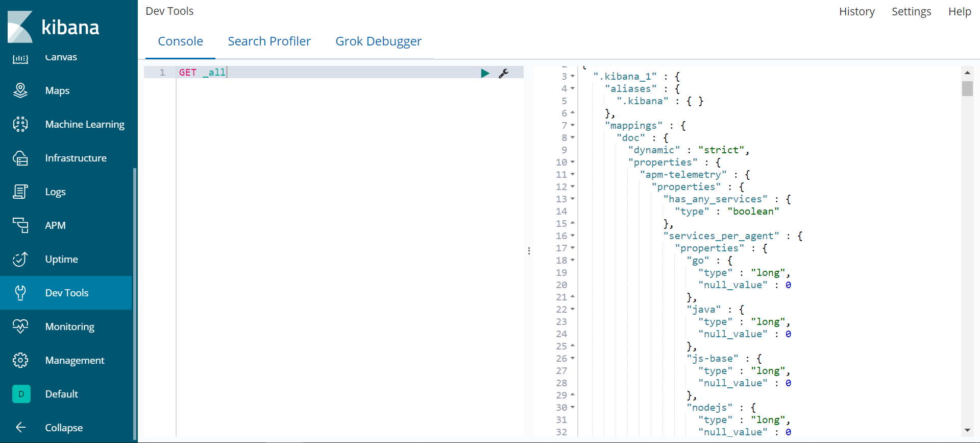Collapse fold at line 26 js-base
Image resolution: width=980 pixels, height=443 pixels.
573,358
